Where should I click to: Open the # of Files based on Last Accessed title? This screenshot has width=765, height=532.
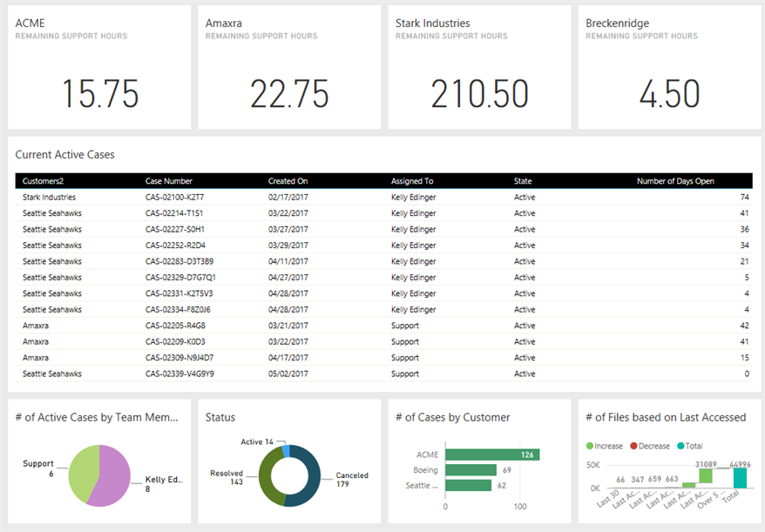[x=666, y=417]
